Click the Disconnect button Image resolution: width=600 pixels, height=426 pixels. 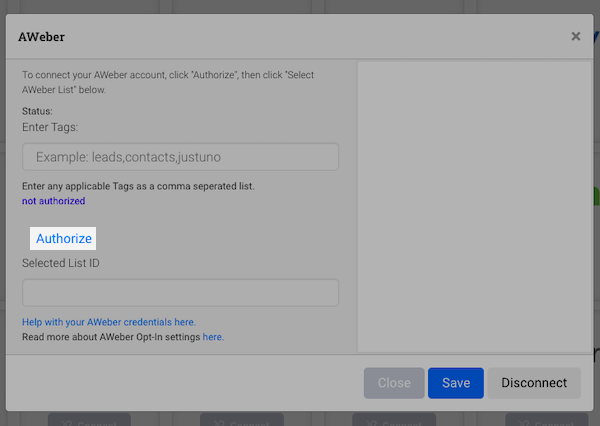pos(534,383)
